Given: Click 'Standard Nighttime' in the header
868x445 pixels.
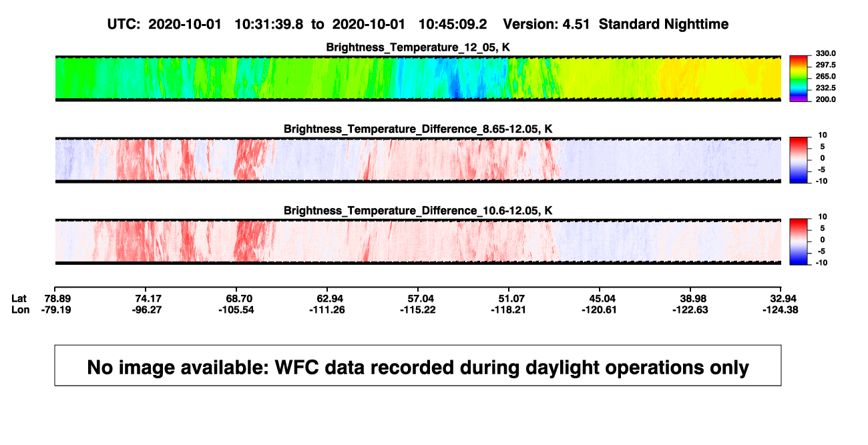Looking at the screenshot, I should pyautogui.click(x=664, y=24).
